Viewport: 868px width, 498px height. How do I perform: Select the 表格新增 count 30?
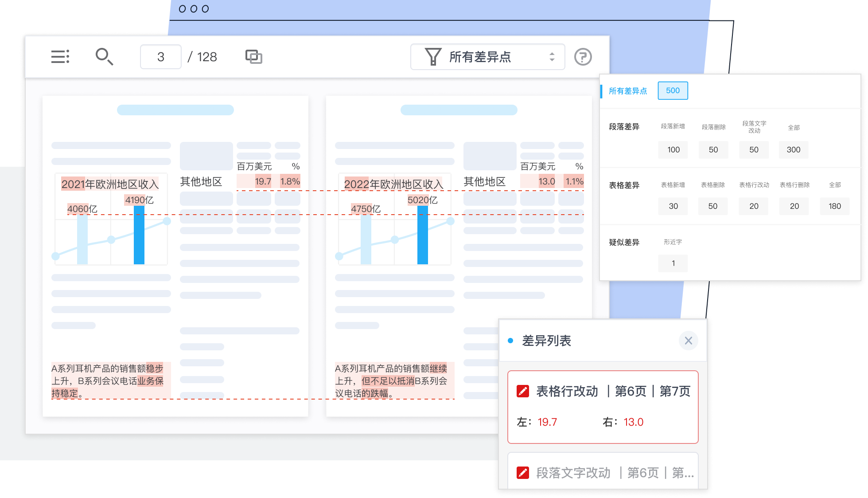673,206
